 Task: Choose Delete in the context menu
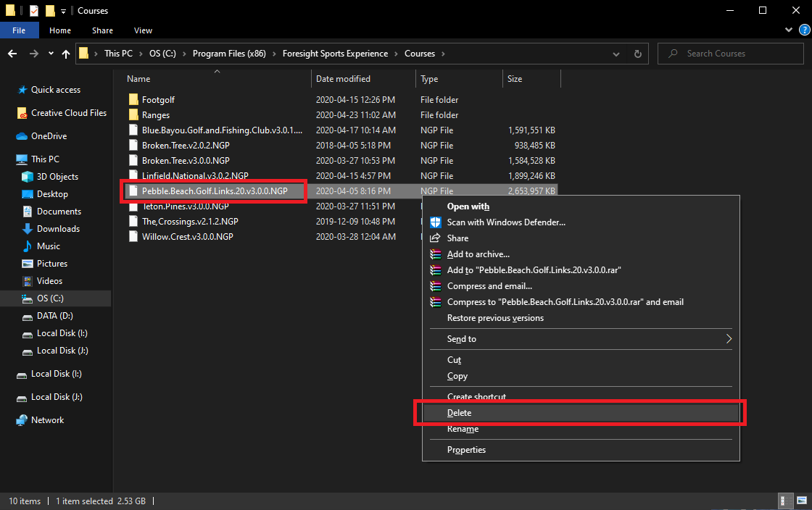click(x=581, y=413)
